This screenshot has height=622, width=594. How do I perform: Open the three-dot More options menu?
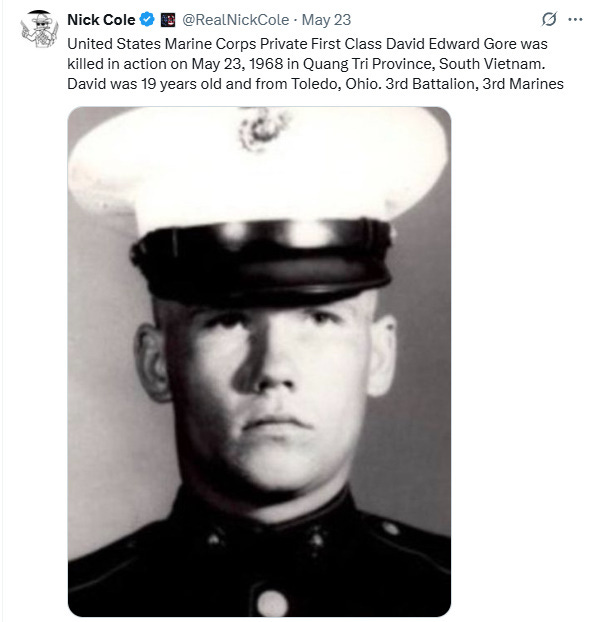coord(575,19)
